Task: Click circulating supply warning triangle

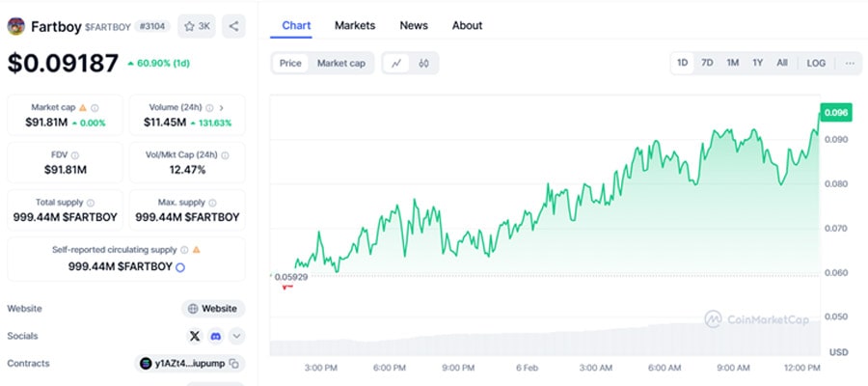Action: click(196, 250)
